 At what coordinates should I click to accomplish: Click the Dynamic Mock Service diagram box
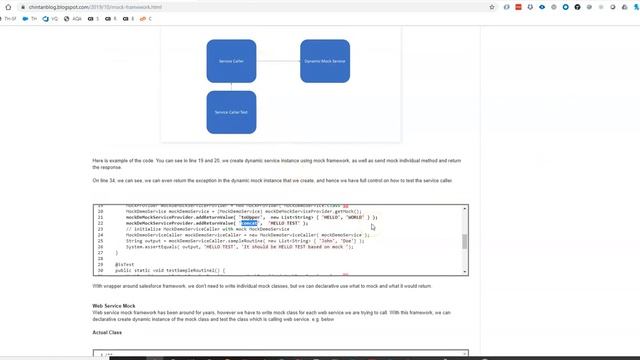coord(325,61)
